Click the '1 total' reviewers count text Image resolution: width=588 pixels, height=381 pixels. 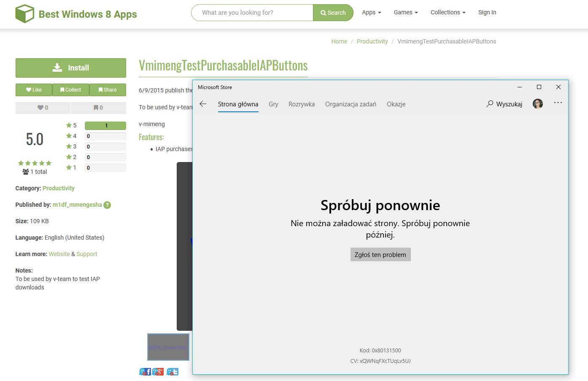(35, 172)
